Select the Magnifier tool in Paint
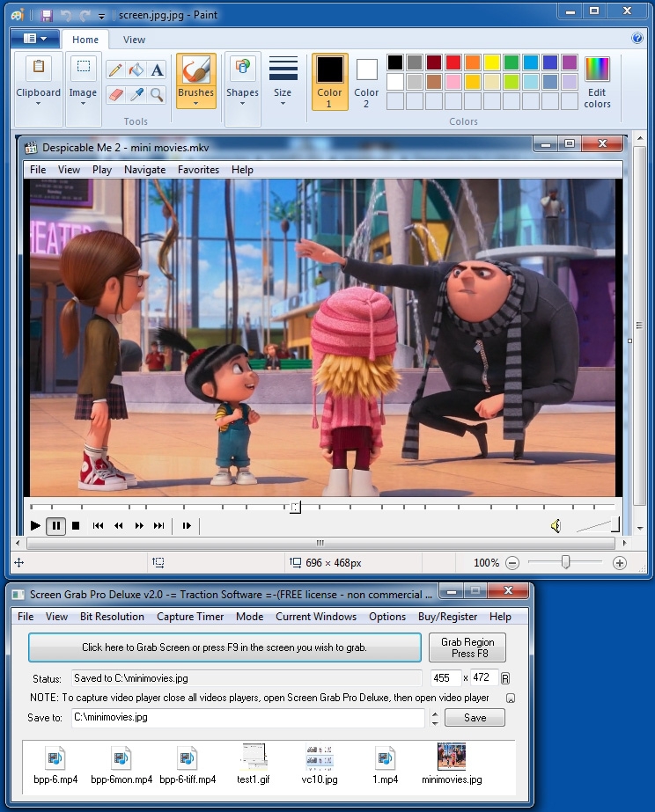655x812 pixels. point(157,95)
